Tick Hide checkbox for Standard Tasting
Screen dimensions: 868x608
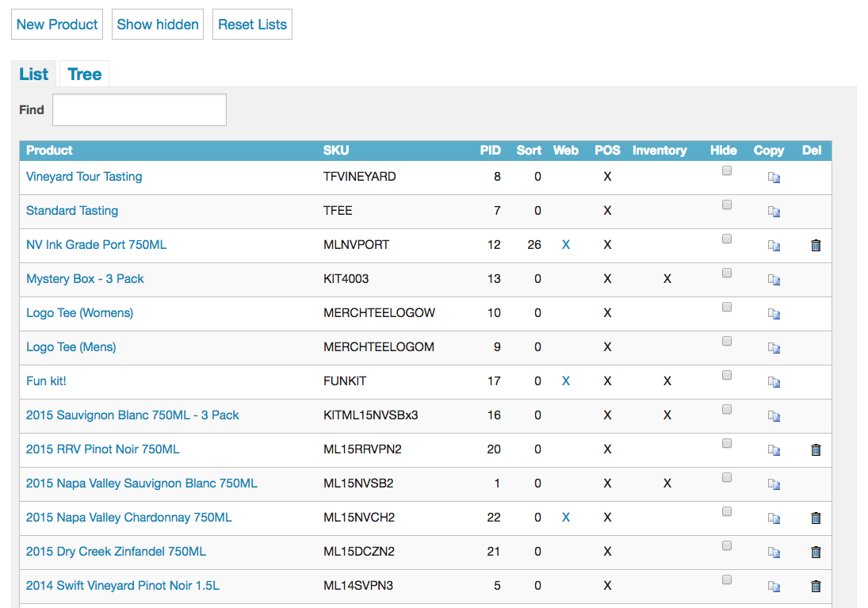[727, 205]
